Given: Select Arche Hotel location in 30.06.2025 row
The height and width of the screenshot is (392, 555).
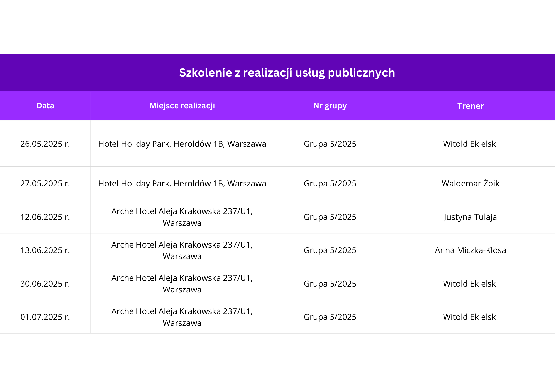Looking at the screenshot, I should [x=182, y=284].
